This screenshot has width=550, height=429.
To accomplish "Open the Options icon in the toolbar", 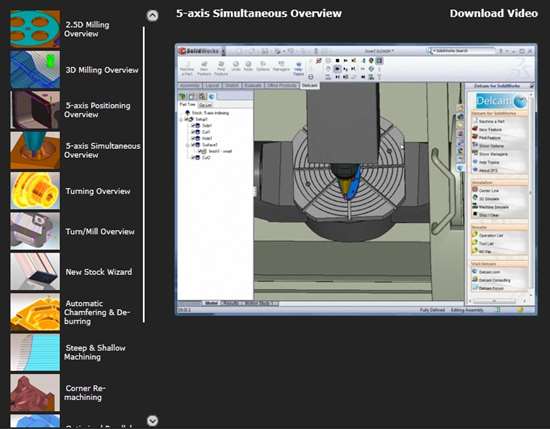I will (262, 66).
